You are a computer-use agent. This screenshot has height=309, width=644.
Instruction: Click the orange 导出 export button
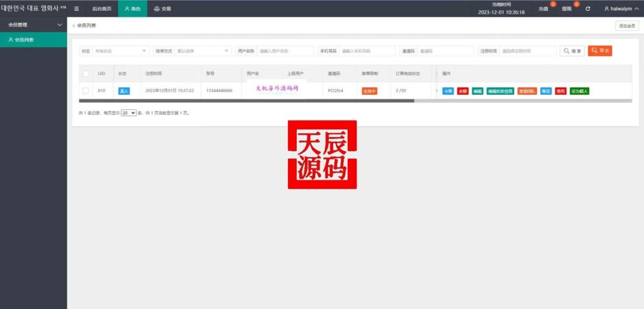click(x=599, y=51)
